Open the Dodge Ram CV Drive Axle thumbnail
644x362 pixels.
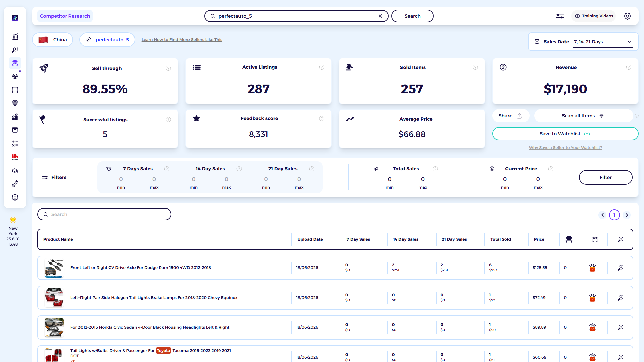coord(54,268)
